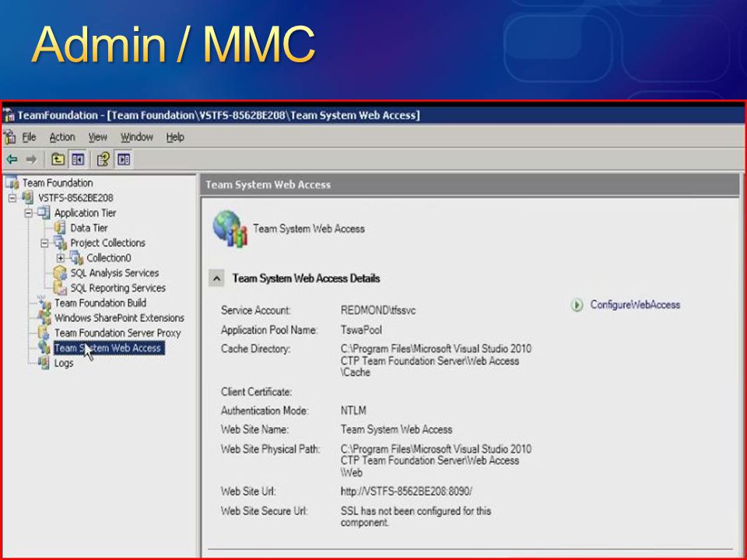The width and height of the screenshot is (747, 560).
Task: Open the File menu
Action: [x=29, y=137]
